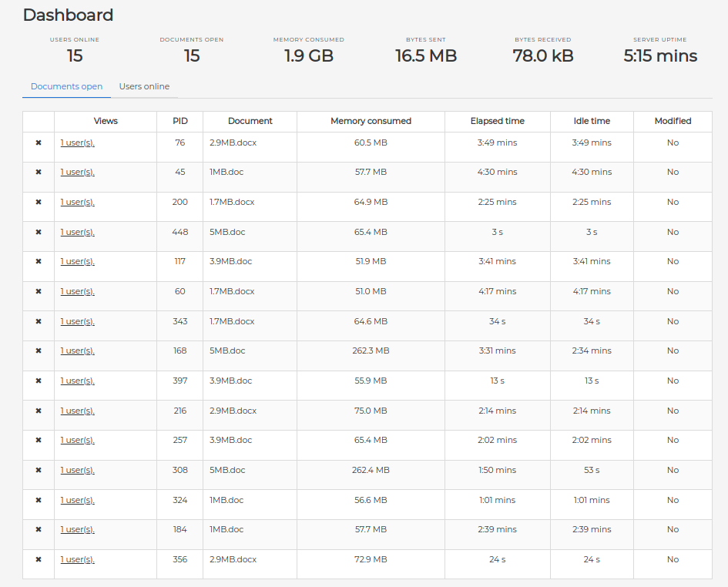The image size is (728, 587).
Task: Close the document with PID 45
Action: pyautogui.click(x=39, y=173)
